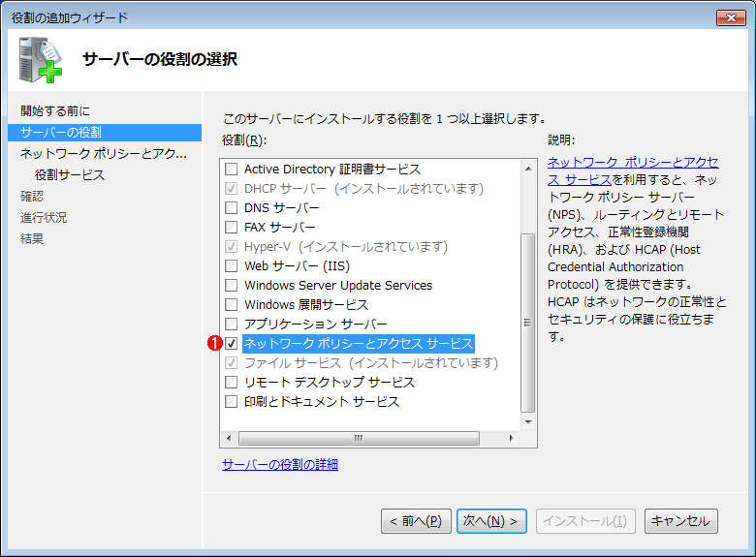Select the Windows 展開サービス row text
The image size is (756, 557).
click(x=306, y=304)
